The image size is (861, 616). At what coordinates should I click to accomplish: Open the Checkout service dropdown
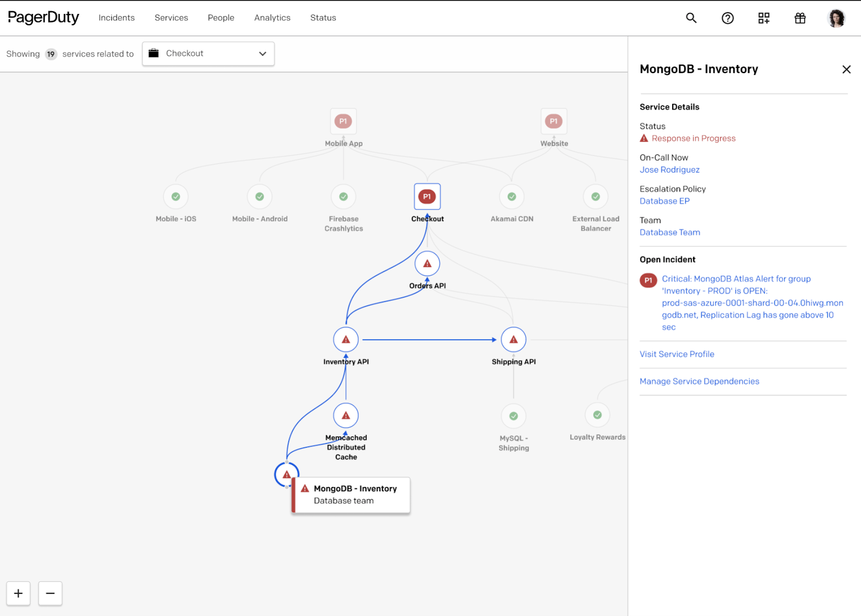208,54
